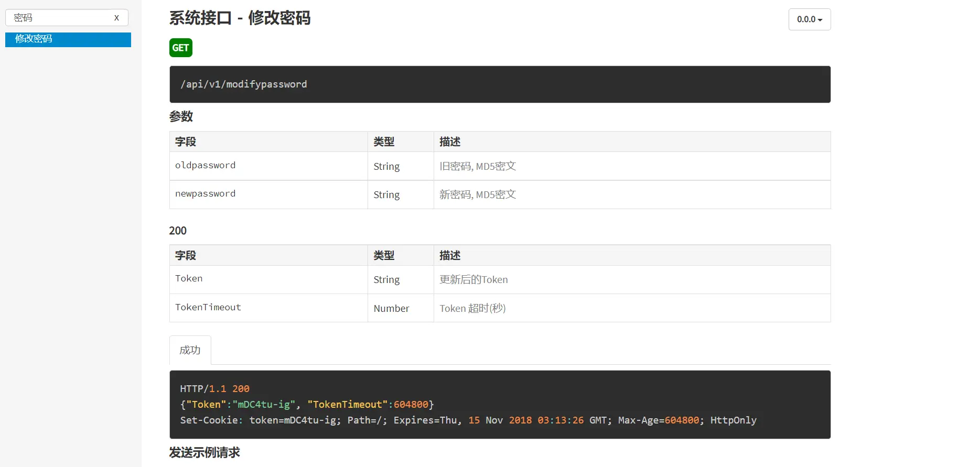This screenshot has height=467, width=980.
Task: Click the oldpassword parameter field name
Action: pos(205,166)
